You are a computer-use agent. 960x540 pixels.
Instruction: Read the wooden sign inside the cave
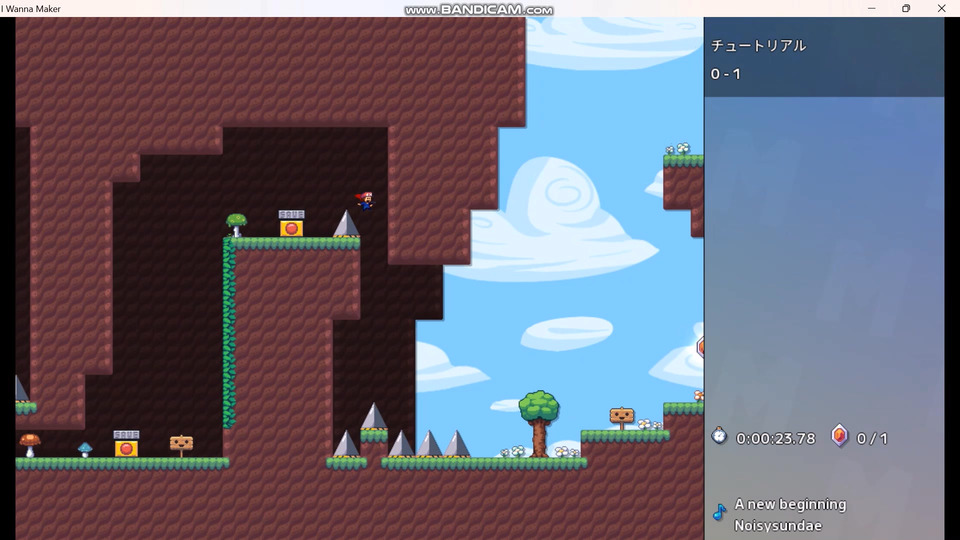[181, 446]
